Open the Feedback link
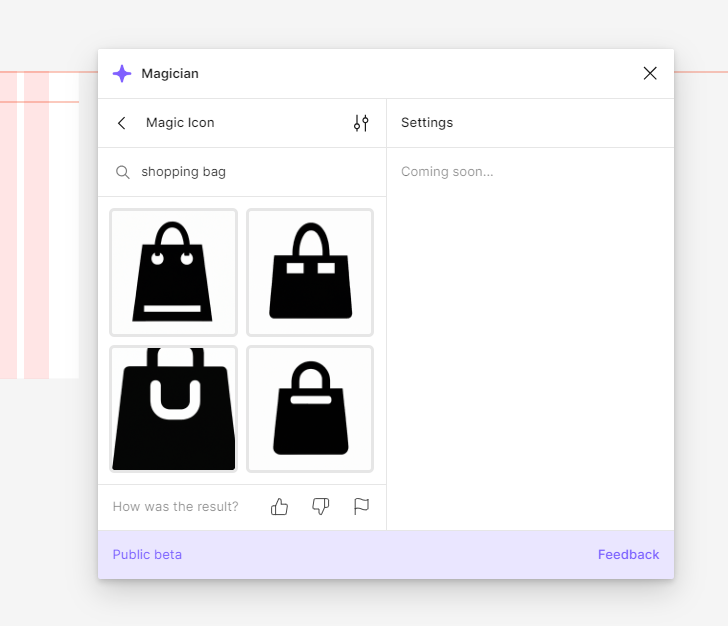This screenshot has height=626, width=728. coord(628,554)
